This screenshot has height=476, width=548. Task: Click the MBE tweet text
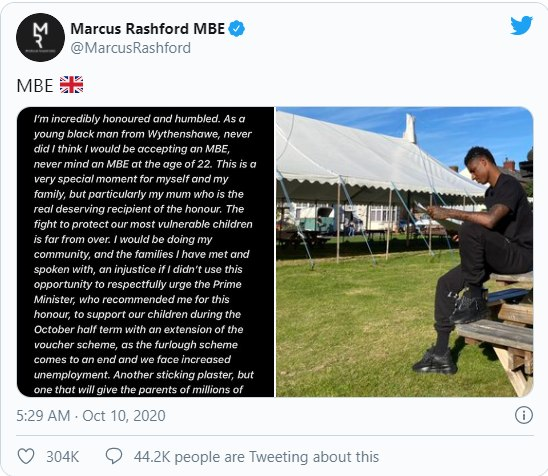[x=35, y=85]
